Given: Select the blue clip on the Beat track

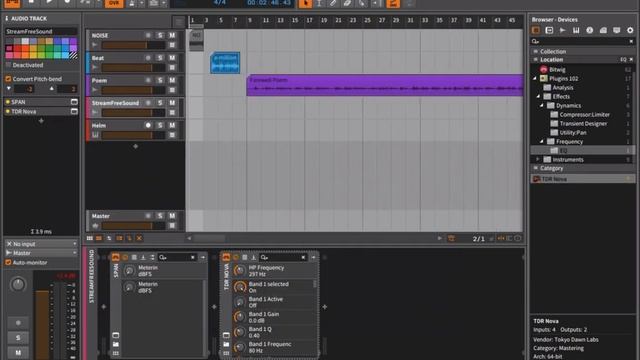Looking at the screenshot, I should tap(225, 63).
